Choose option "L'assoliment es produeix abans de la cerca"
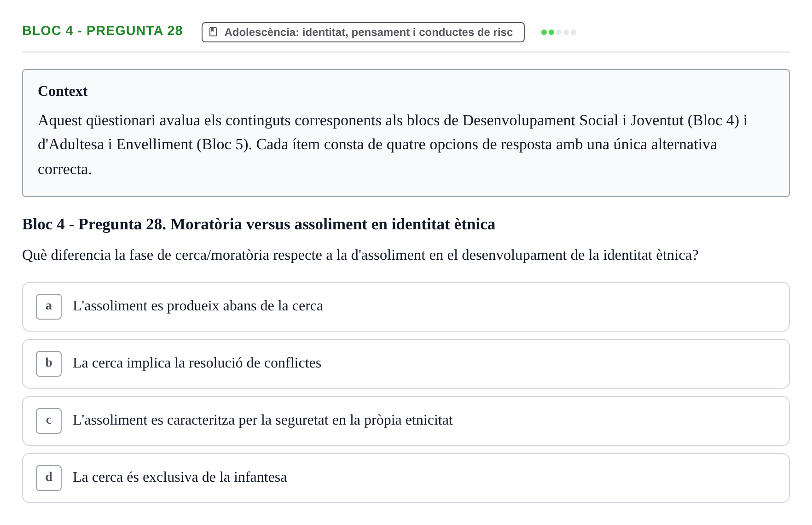Screen dimensions: 812x525 [x=406, y=307]
